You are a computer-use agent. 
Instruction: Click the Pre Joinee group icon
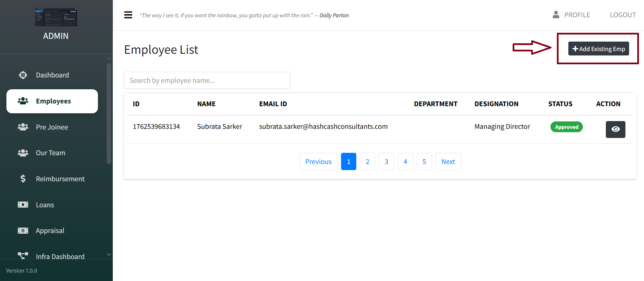click(23, 127)
